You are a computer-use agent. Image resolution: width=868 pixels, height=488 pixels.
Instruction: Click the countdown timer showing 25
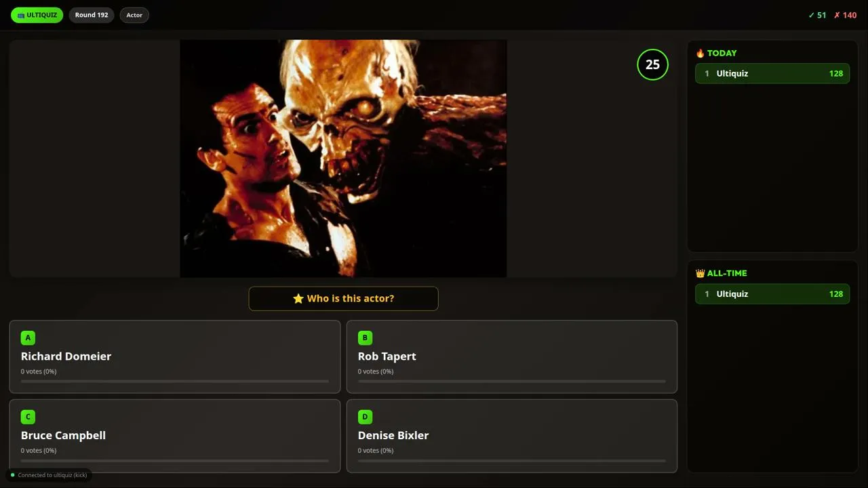(x=652, y=64)
